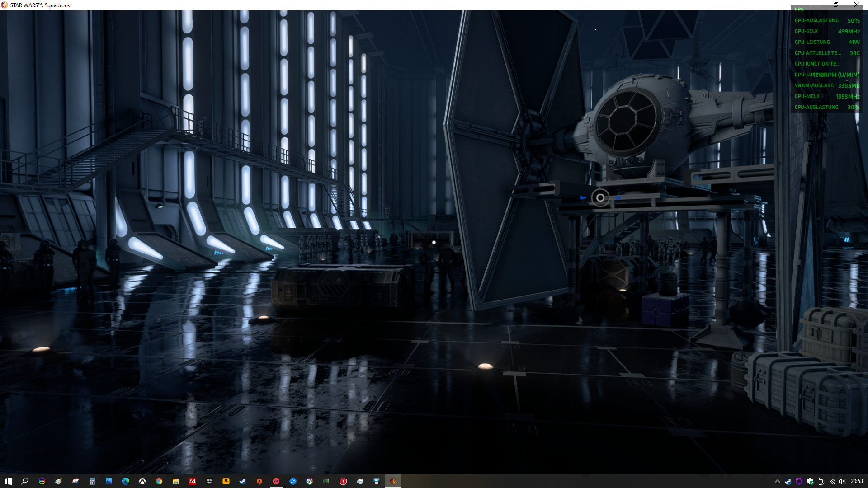The image size is (868, 488).
Task: Open Steam from the taskbar
Action: [243, 481]
